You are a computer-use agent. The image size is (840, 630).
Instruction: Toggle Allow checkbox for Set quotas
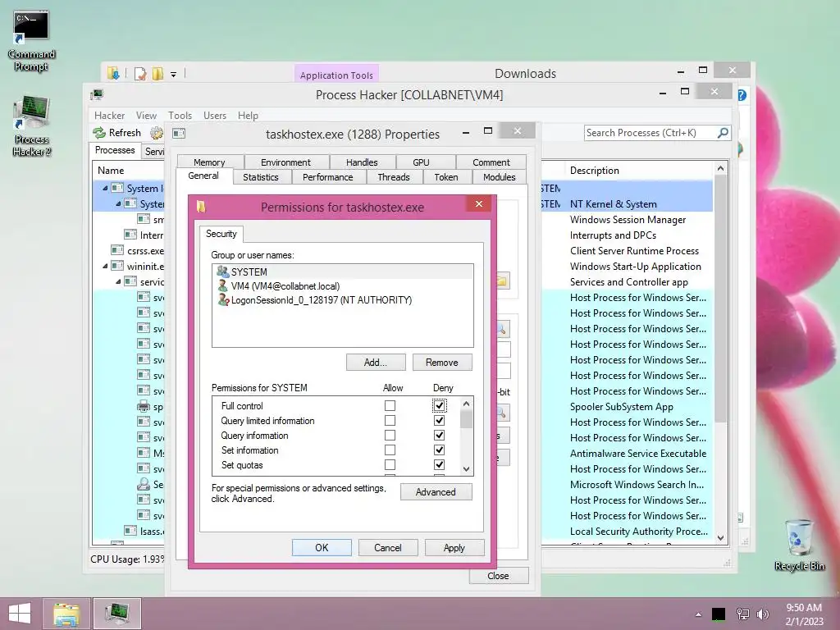[x=390, y=464]
